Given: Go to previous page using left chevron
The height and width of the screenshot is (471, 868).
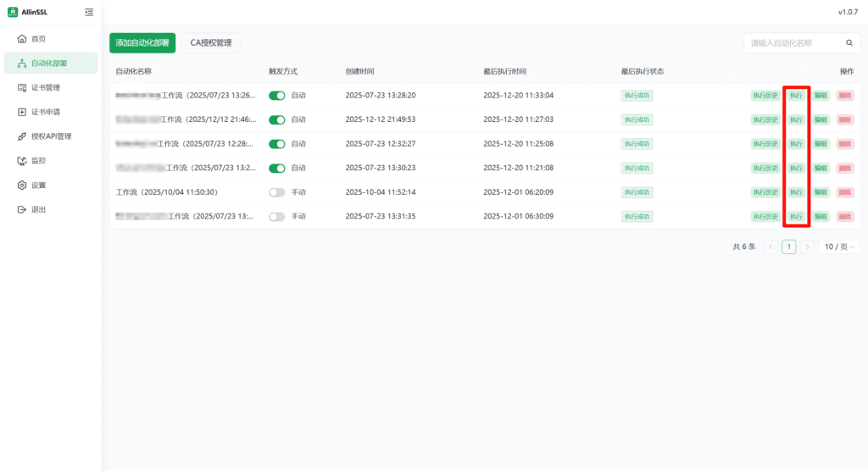Looking at the screenshot, I should click(x=770, y=247).
